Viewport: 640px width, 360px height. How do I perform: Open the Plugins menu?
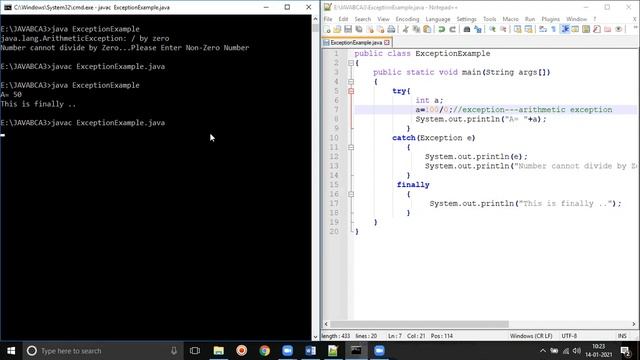[551, 19]
